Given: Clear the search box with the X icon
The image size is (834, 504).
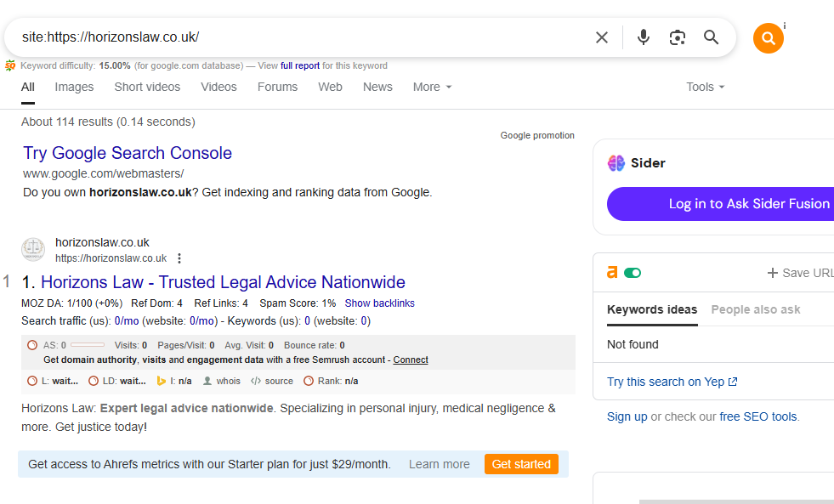Looking at the screenshot, I should click(x=602, y=37).
